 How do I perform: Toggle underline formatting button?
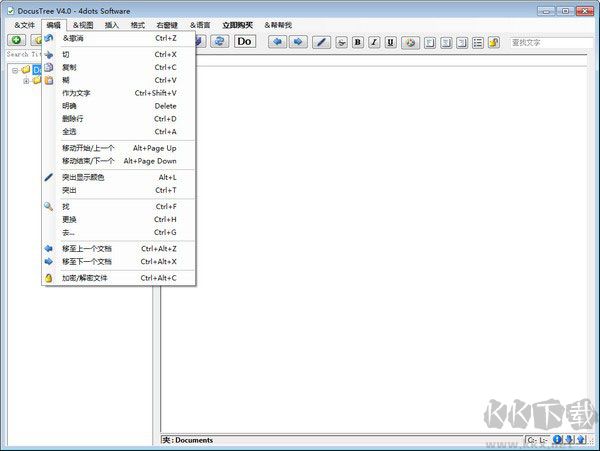click(x=390, y=42)
